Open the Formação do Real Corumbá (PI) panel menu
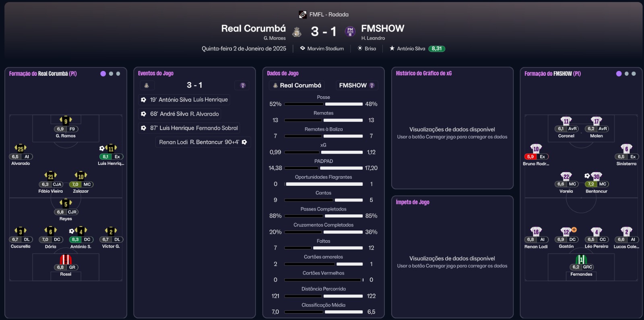 (x=43, y=74)
